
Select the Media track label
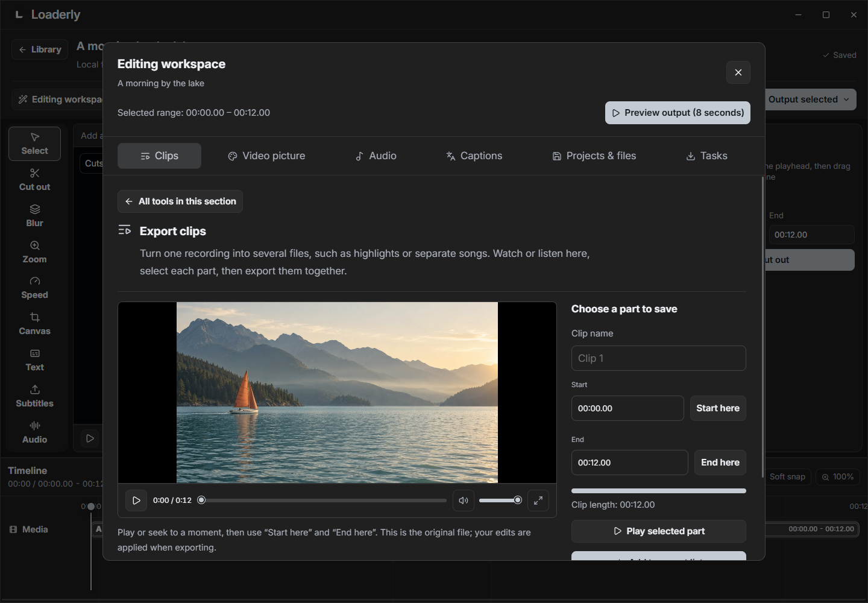29,529
